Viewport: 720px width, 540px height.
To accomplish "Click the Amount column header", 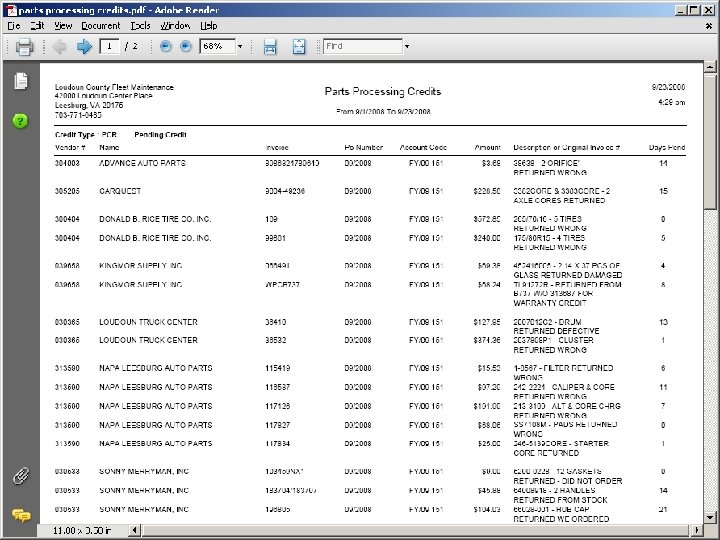I will click(487, 147).
